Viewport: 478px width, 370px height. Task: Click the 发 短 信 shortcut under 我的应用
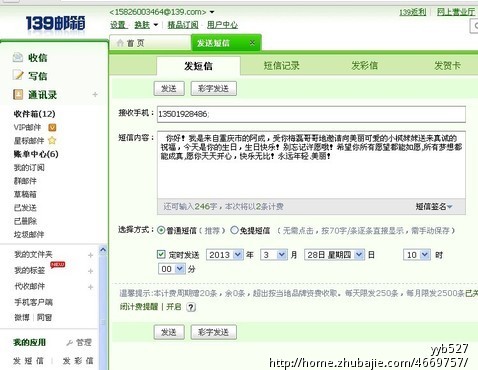pos(28,361)
